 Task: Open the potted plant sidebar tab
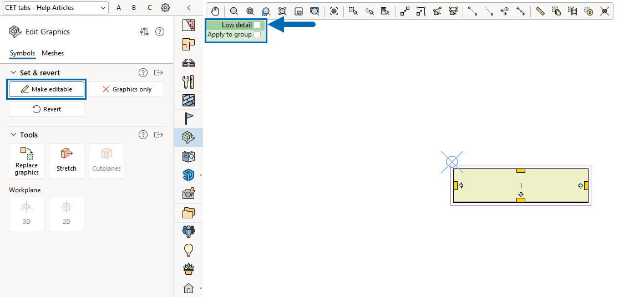click(188, 269)
